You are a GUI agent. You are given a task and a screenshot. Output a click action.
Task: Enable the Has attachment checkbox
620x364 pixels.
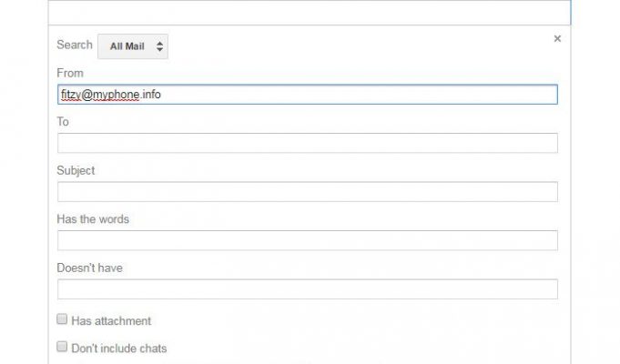(62, 318)
